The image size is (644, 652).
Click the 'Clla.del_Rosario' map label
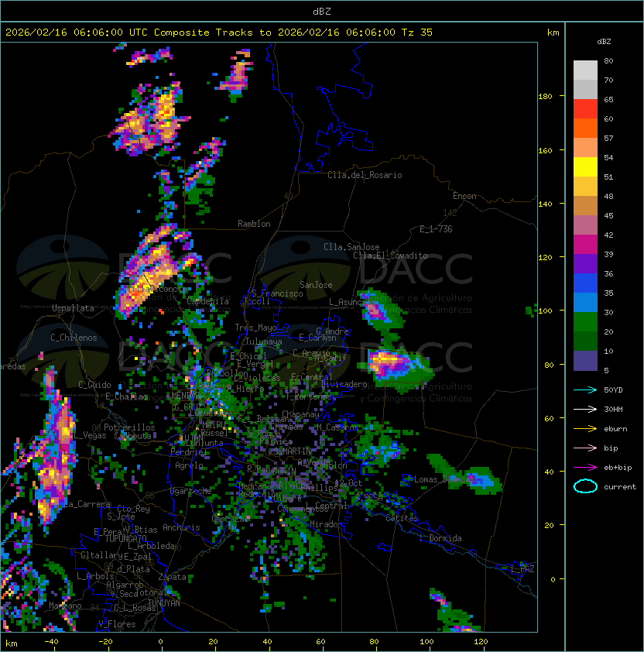point(365,175)
